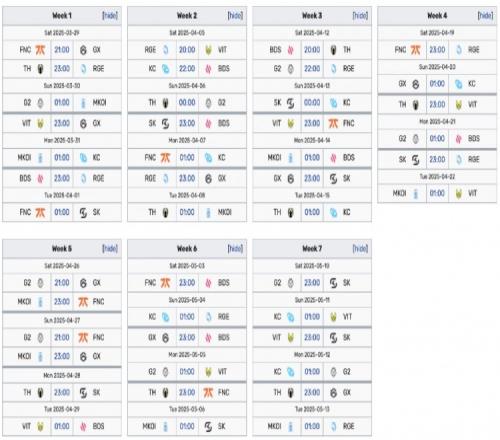Open 01:00 time link of MKOI vs VIT, Week 4
500x440 pixels.
(x=437, y=193)
